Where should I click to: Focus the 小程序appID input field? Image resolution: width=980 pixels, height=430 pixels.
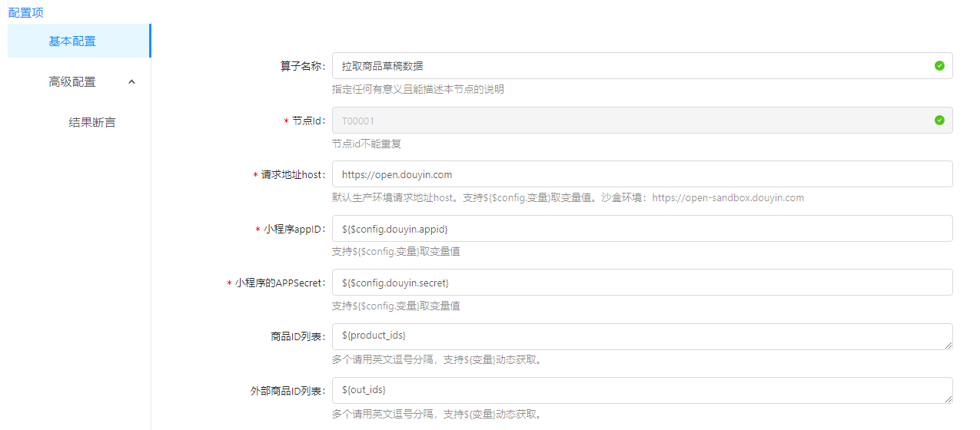click(x=630, y=229)
